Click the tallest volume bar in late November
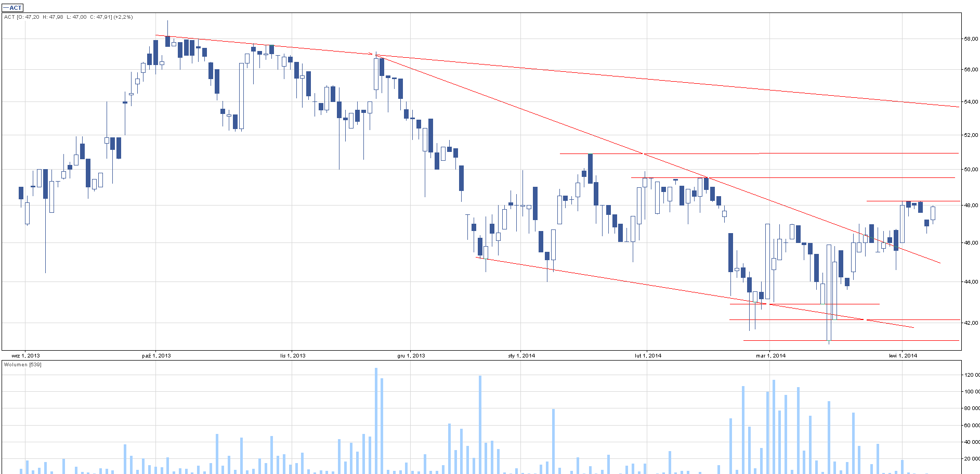This screenshot has height=474, width=980. point(376,421)
